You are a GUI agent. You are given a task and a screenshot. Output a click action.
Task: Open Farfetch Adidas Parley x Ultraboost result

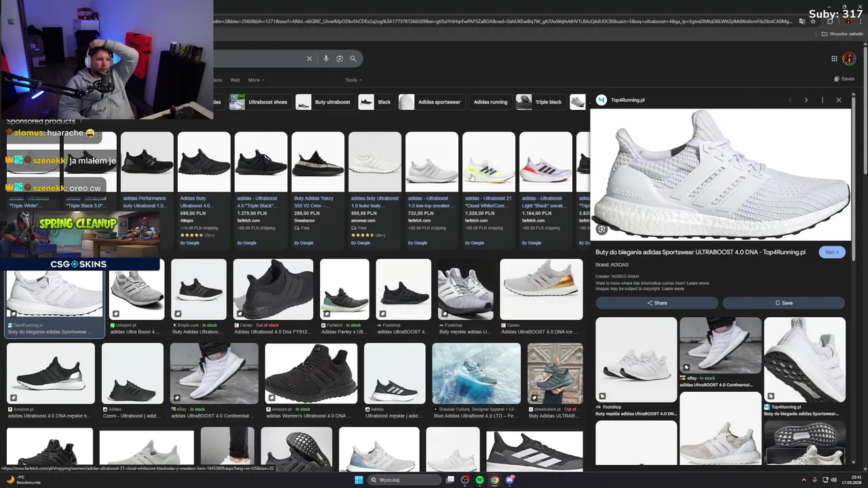pos(344,297)
